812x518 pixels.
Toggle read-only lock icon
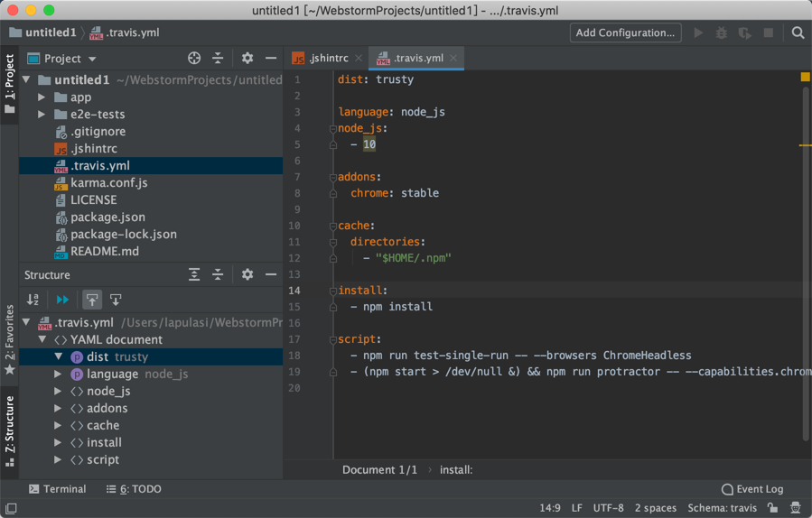772,508
